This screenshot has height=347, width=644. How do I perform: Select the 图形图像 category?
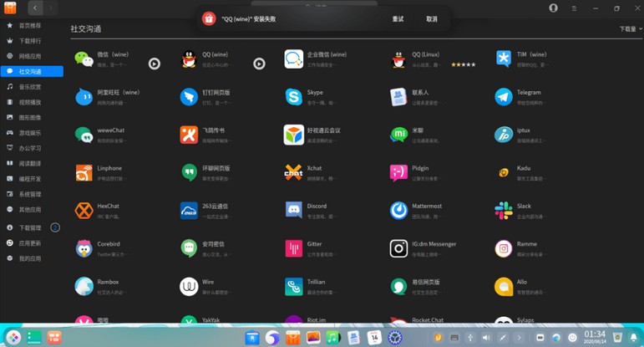coord(31,118)
